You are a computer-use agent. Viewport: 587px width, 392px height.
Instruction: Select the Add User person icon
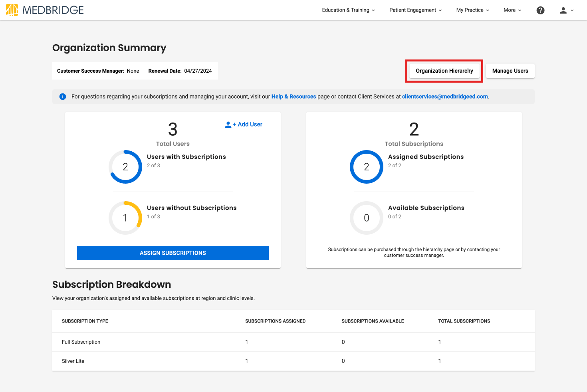(228, 124)
